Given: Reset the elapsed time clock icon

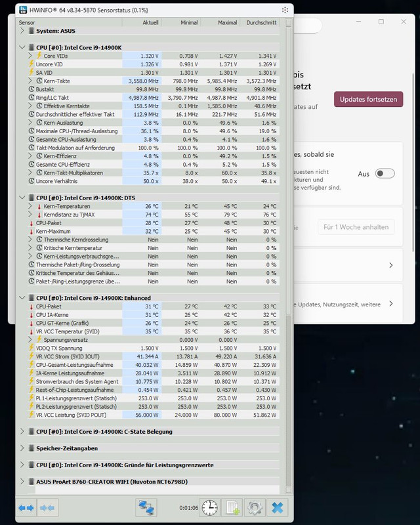Looking at the screenshot, I should click(210, 507).
